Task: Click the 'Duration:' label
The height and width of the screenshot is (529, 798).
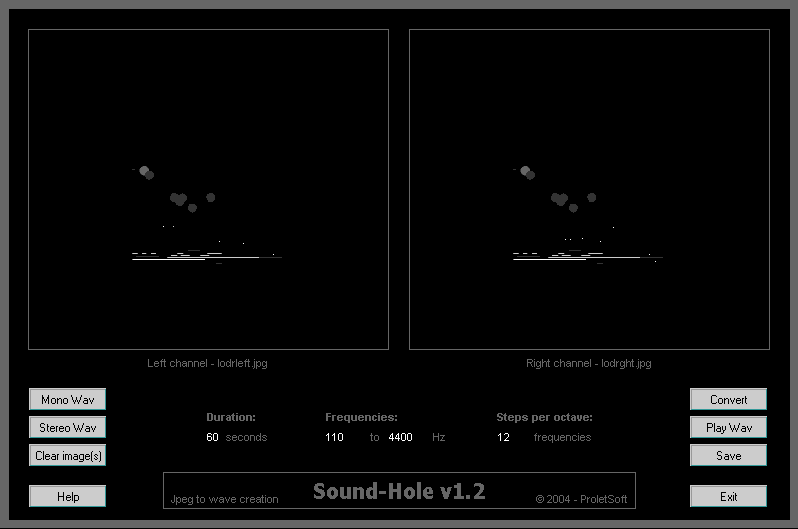Action: [231, 417]
